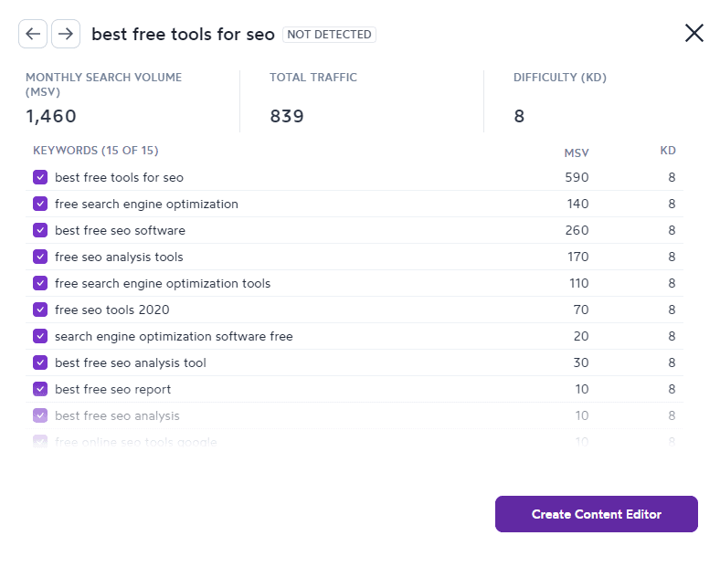This screenshot has width=720, height=588.
Task: Click the MSV column header
Action: (x=577, y=152)
